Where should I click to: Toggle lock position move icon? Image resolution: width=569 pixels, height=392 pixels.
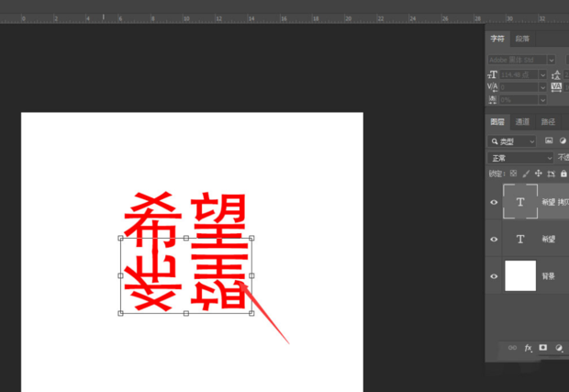point(539,174)
